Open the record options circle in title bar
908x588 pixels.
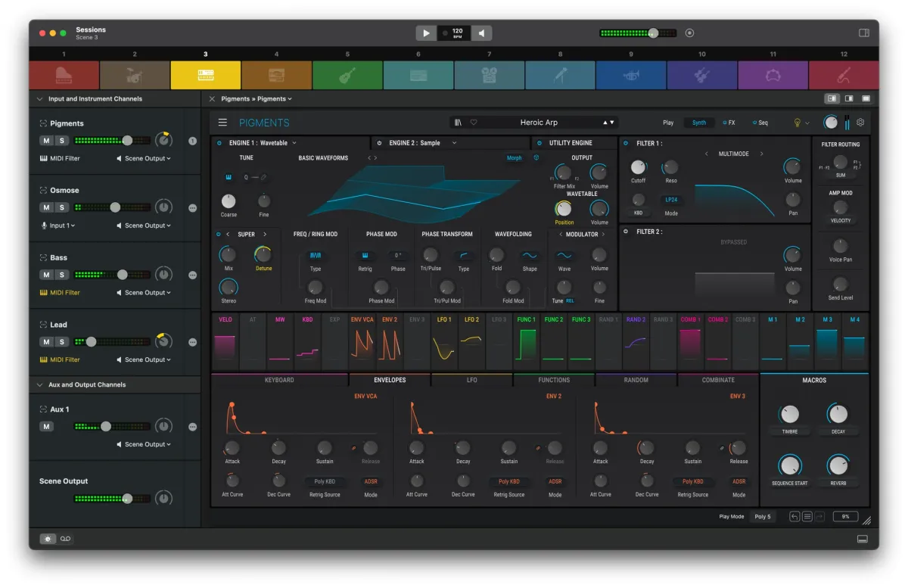point(689,33)
